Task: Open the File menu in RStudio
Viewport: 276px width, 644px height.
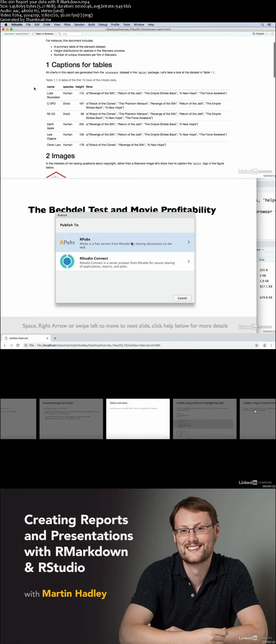Action: (28, 25)
